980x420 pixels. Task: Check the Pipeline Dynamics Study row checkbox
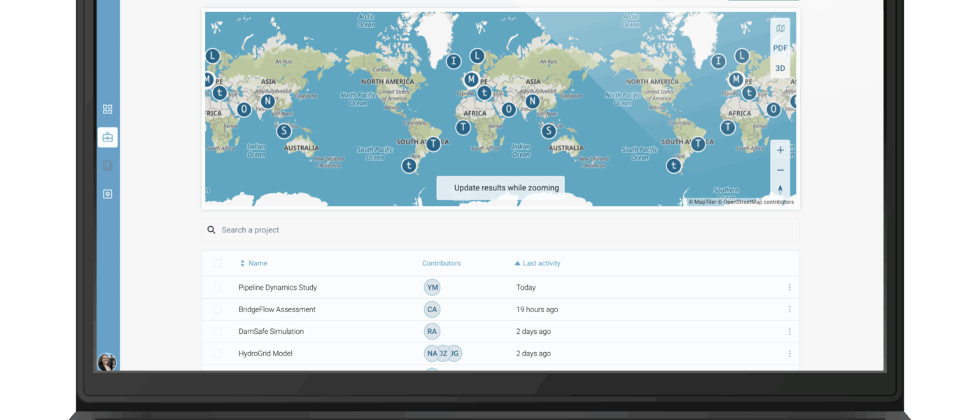[218, 288]
